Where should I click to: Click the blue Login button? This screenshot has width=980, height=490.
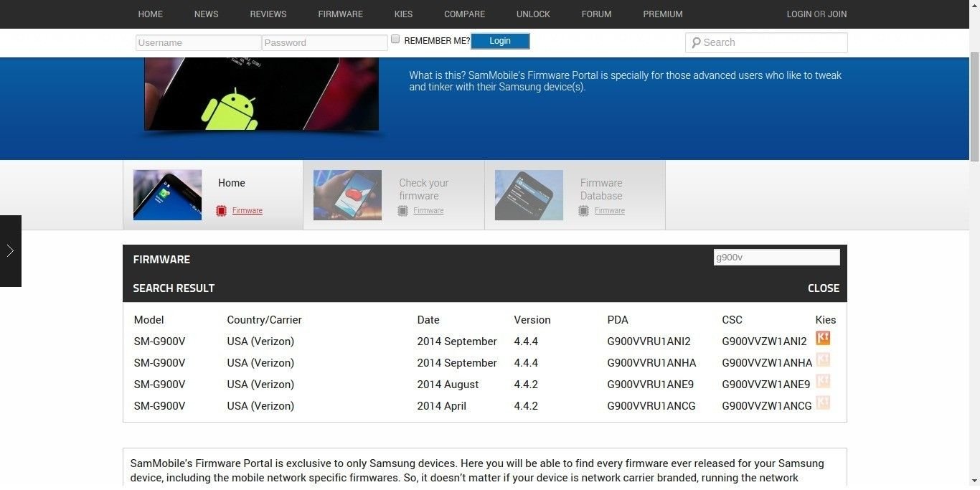[x=500, y=42]
